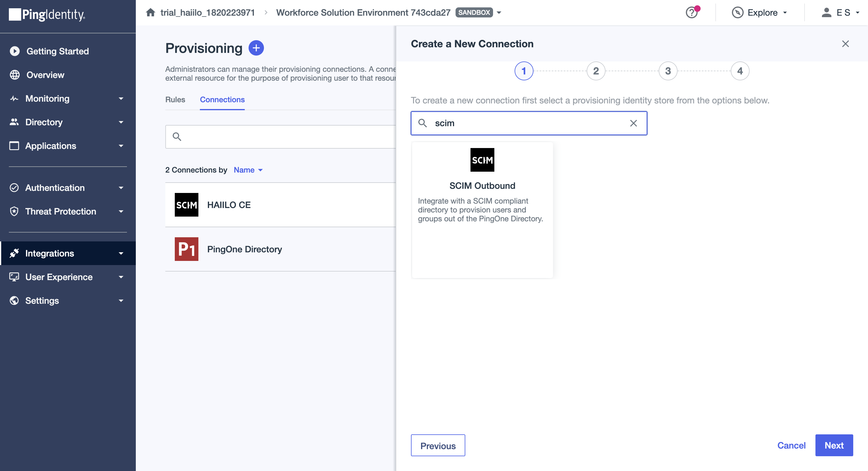Viewport: 868px width, 471px height.
Task: Go to wizard step 3
Action: (668, 71)
